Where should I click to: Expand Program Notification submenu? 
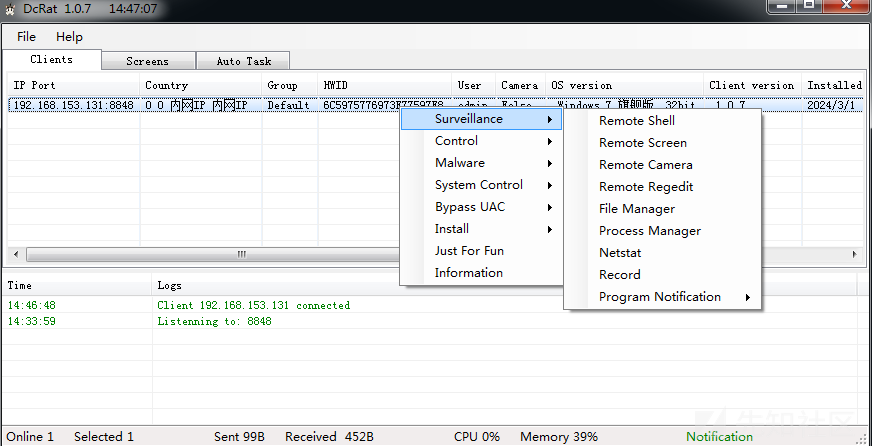(x=662, y=297)
